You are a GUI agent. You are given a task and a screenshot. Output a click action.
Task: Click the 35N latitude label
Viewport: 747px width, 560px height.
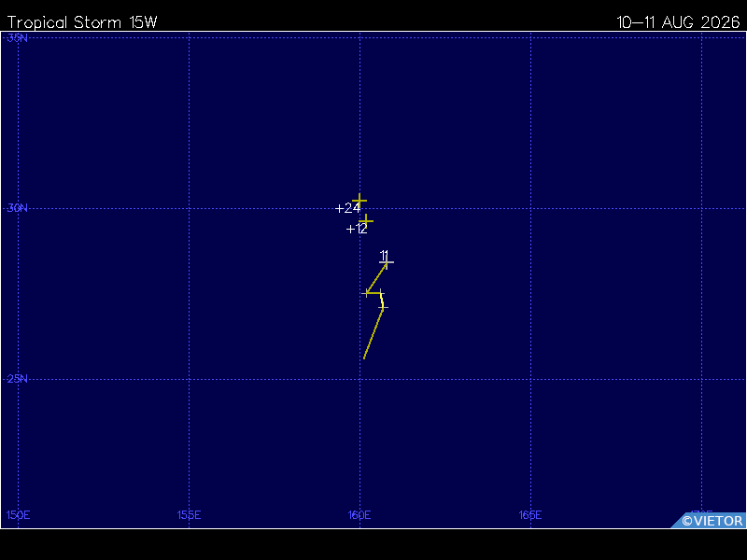17,37
